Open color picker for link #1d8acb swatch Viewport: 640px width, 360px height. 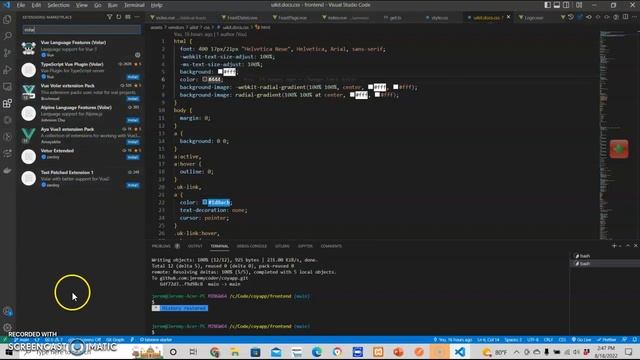205,202
